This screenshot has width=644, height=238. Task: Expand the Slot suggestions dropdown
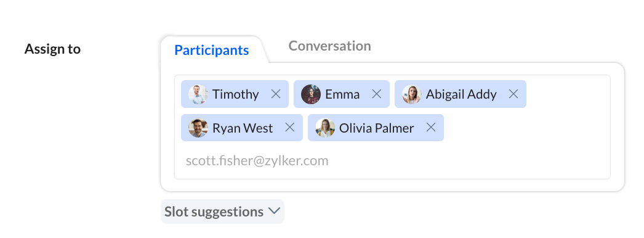pyautogui.click(x=222, y=211)
